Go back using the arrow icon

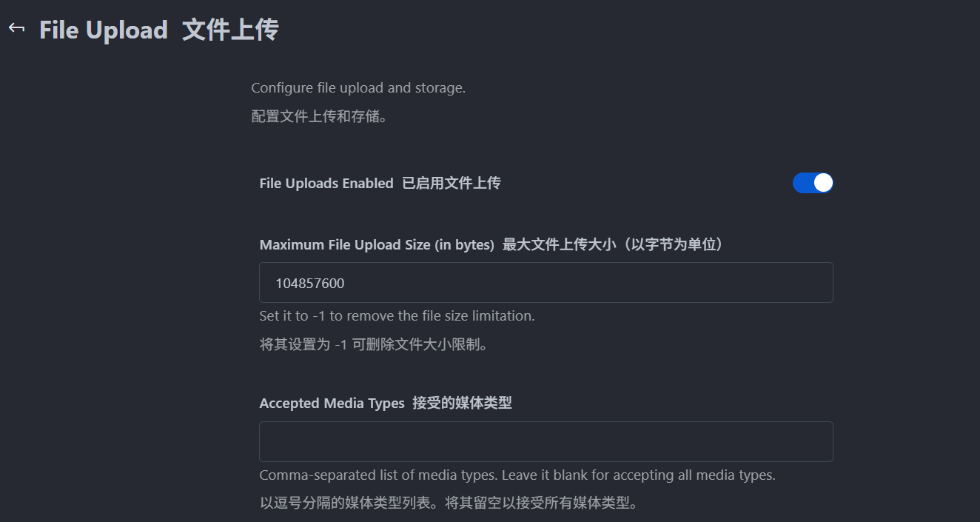16,28
